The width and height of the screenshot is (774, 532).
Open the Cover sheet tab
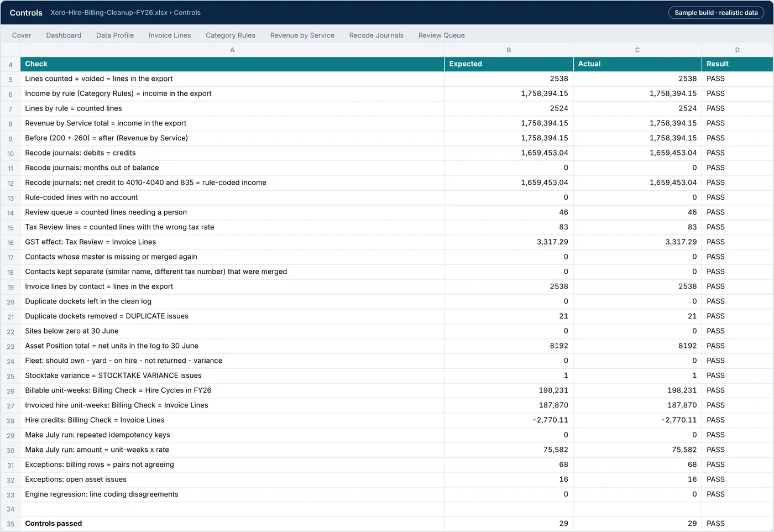coord(22,35)
